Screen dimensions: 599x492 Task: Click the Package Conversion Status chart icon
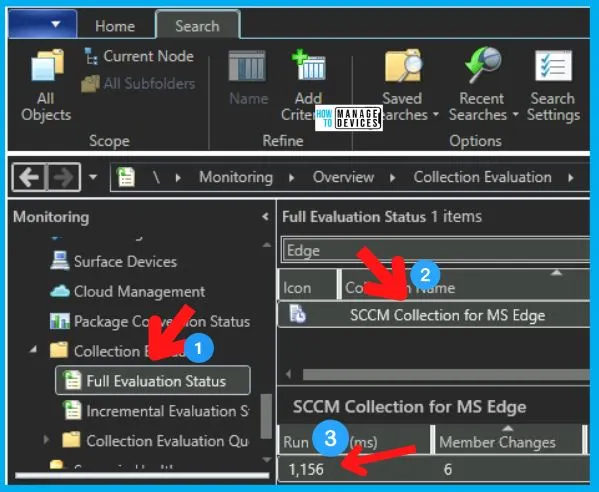[x=60, y=321]
